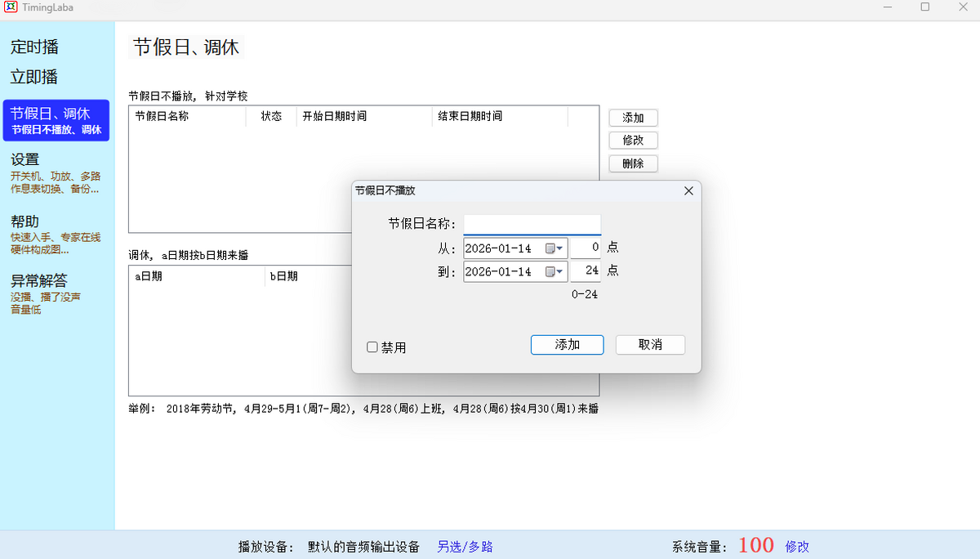Viewport: 980px width, 559px height.
Task: Switch to the 立即播 sidebar section
Action: click(x=34, y=78)
